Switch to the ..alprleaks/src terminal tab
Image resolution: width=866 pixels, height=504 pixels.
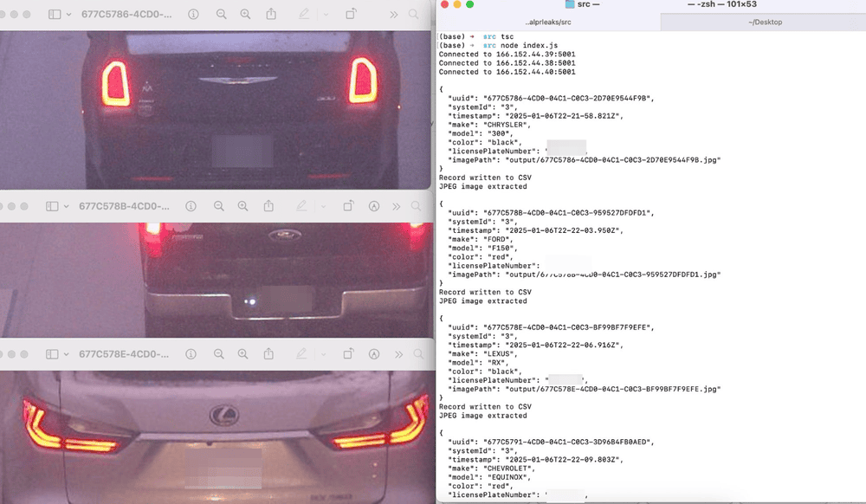(x=548, y=22)
